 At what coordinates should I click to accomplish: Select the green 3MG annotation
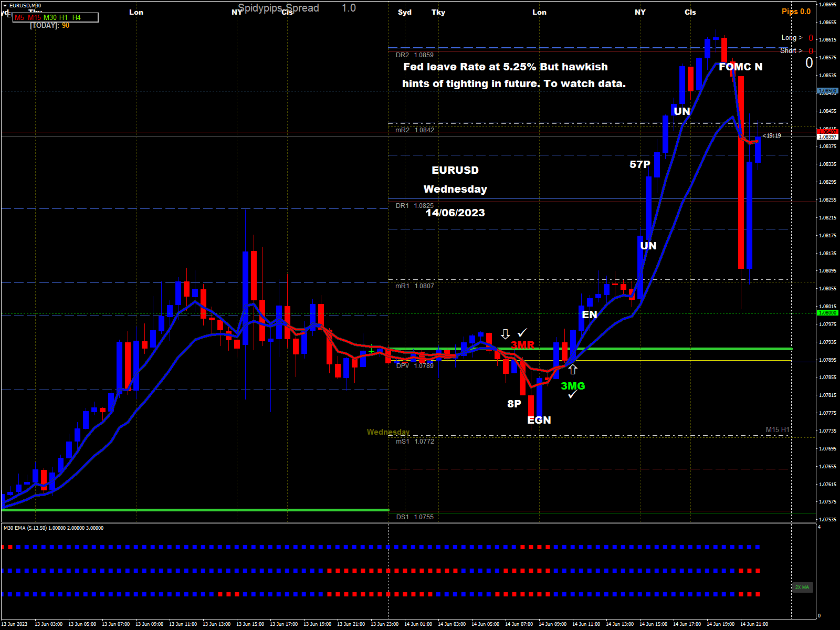click(573, 386)
